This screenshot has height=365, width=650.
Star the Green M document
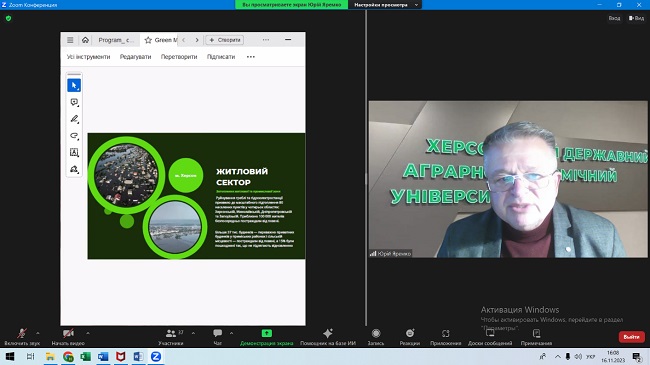148,40
